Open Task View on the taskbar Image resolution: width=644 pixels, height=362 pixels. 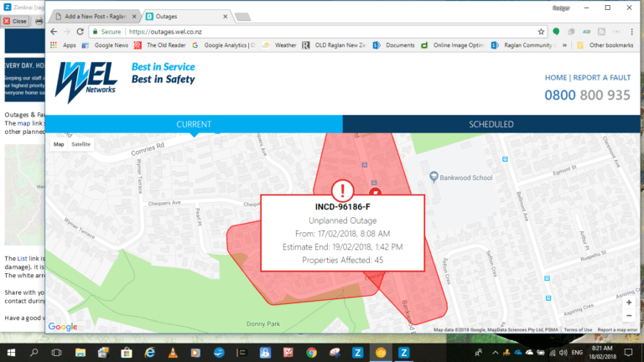coord(56,353)
